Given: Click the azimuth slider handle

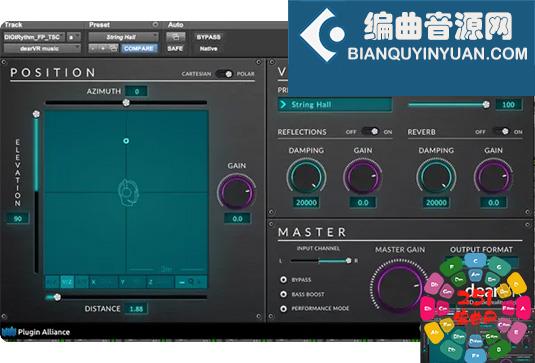Looking at the screenshot, I should [x=126, y=102].
